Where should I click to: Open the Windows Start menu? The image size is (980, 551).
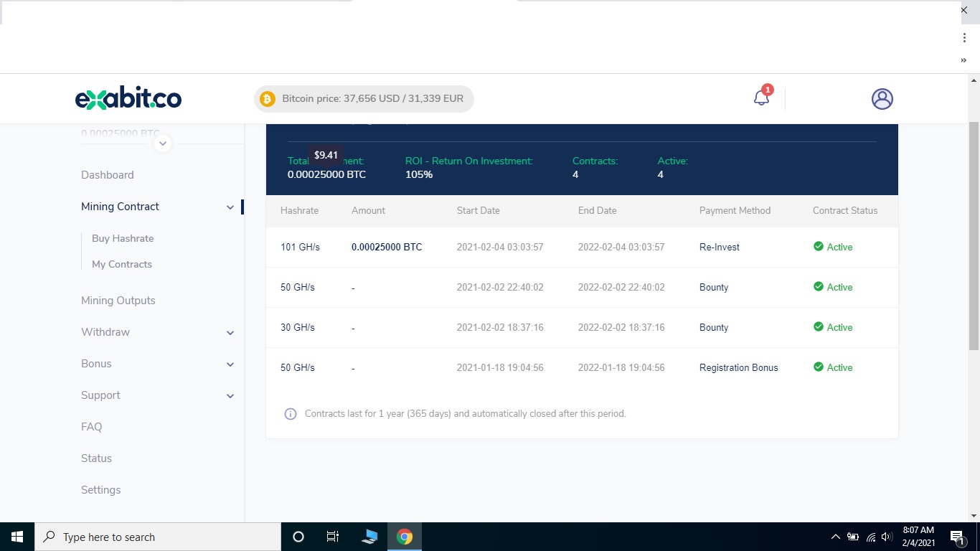(x=17, y=537)
